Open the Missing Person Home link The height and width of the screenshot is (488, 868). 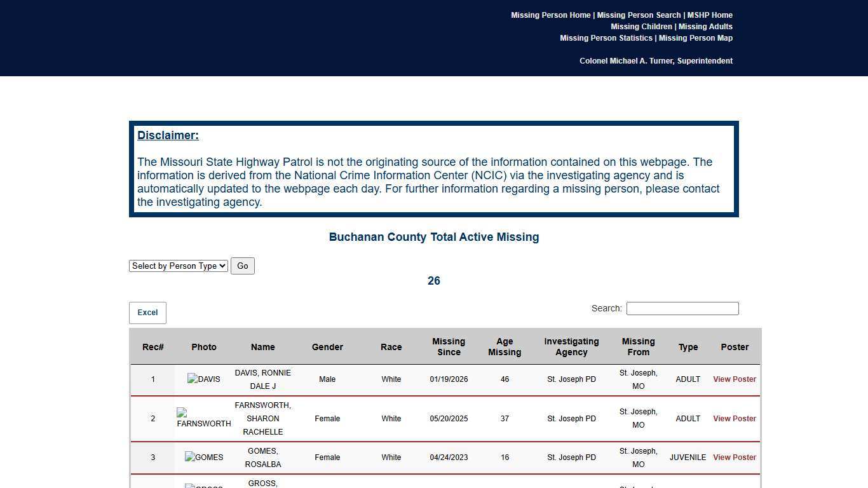pos(550,15)
